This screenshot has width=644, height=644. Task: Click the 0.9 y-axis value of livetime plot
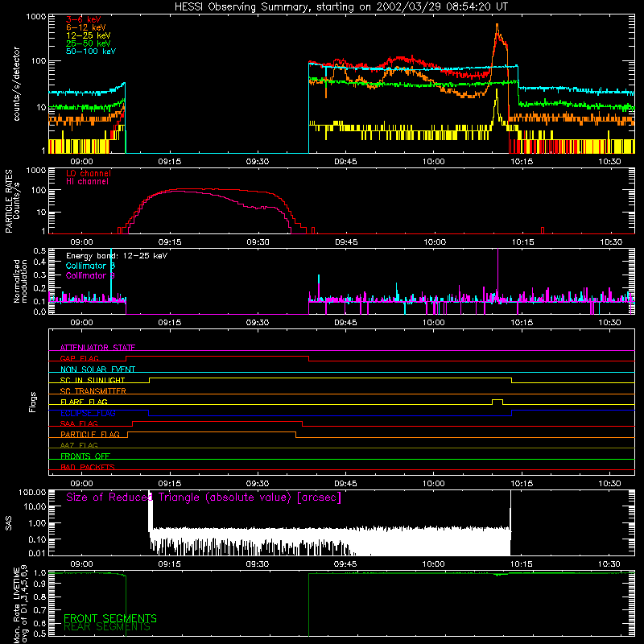(x=39, y=584)
